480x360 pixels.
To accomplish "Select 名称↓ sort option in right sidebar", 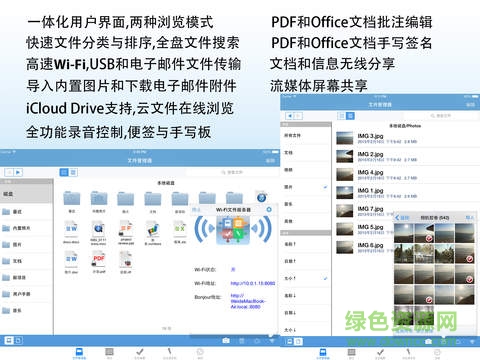I will (x=306, y=295).
